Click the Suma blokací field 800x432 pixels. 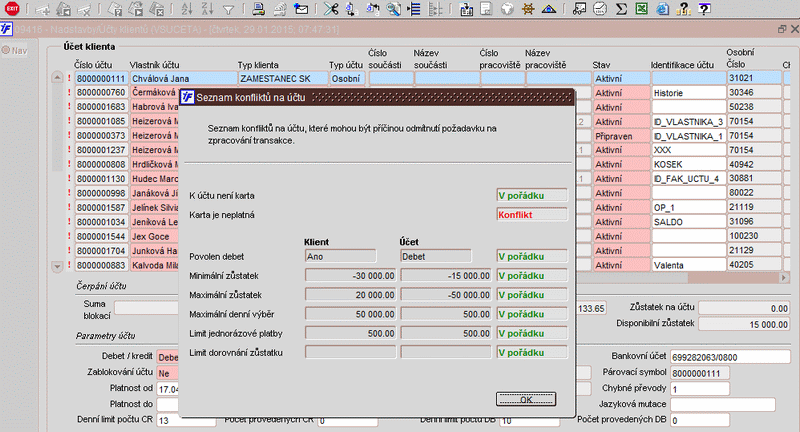point(146,308)
